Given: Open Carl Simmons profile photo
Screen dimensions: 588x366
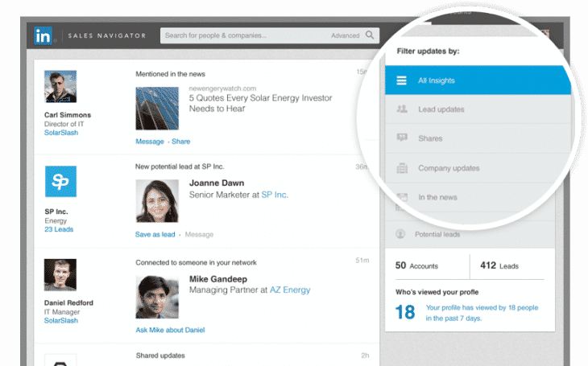Looking at the screenshot, I should click(60, 87).
